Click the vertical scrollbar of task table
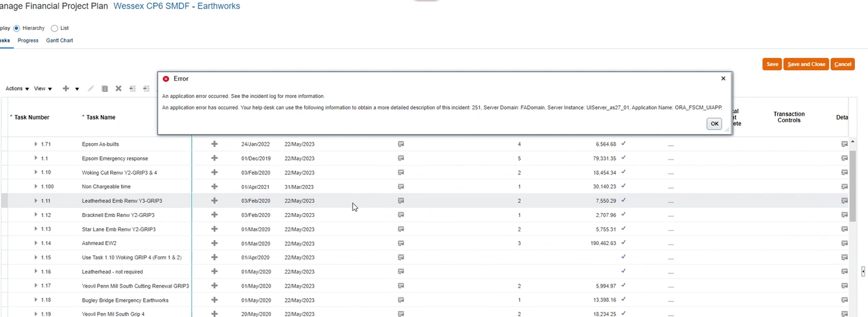Screen dimensions: 868x317 click(852, 186)
